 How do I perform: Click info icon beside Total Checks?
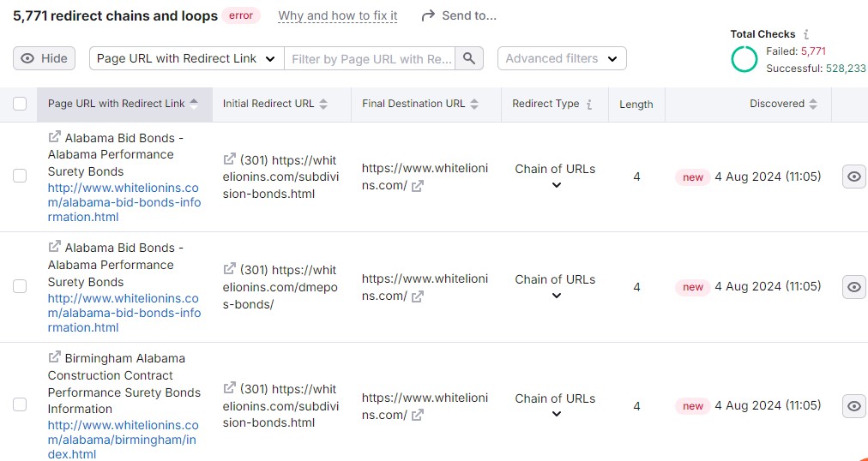[x=806, y=34]
